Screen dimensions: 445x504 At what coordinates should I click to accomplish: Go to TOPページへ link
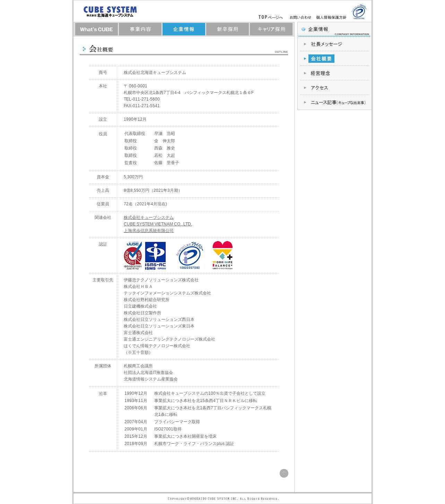point(271,17)
